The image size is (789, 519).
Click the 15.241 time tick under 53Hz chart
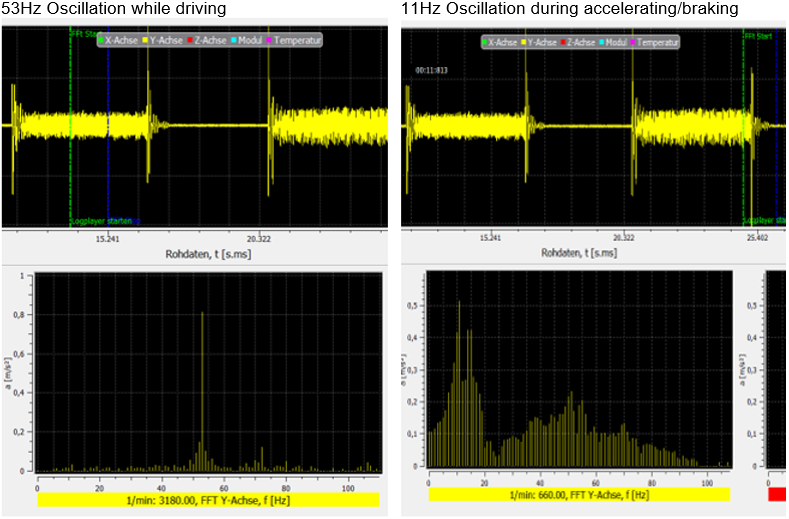[x=108, y=239]
